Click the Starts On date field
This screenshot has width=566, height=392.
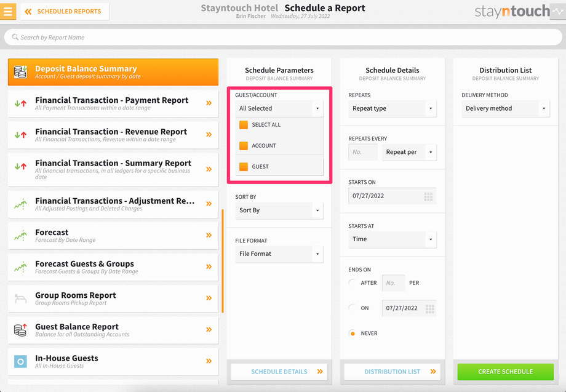393,196
